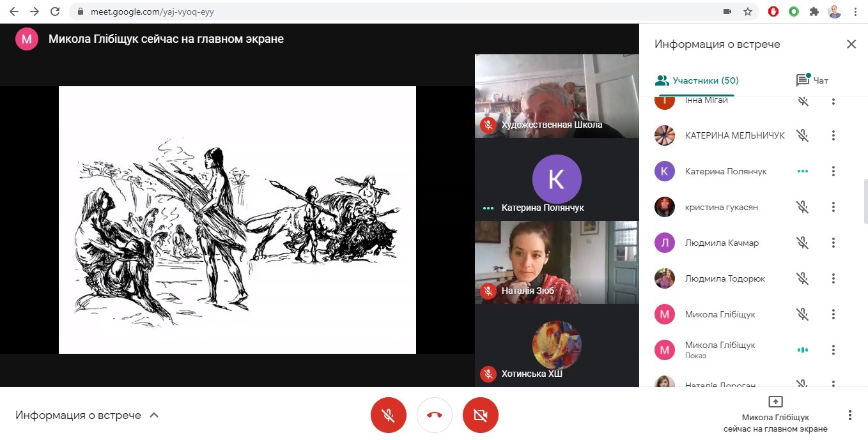Reload the Google Meet page
The width and height of the screenshot is (868, 440).
coord(55,11)
